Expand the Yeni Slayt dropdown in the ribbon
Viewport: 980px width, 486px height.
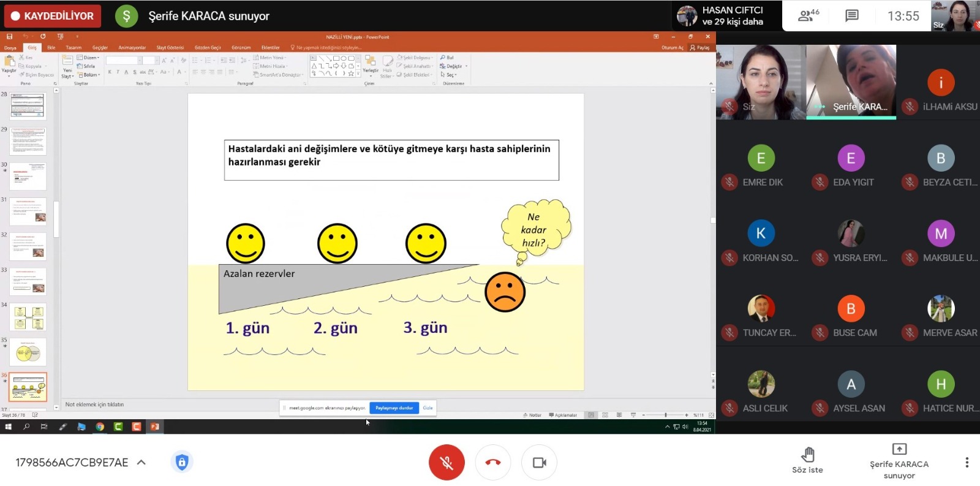(67, 74)
